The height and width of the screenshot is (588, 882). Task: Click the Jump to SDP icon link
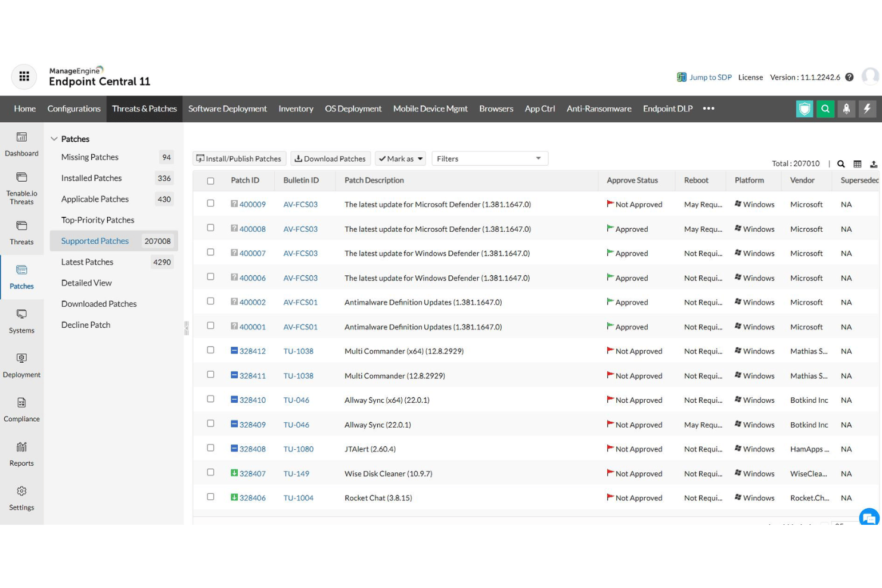(682, 77)
